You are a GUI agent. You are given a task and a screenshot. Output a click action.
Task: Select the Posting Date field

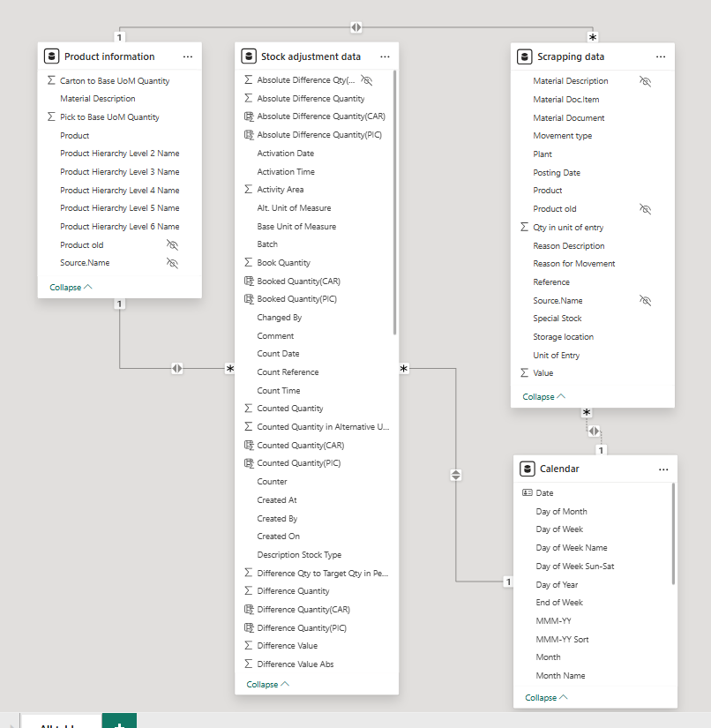pyautogui.click(x=557, y=173)
